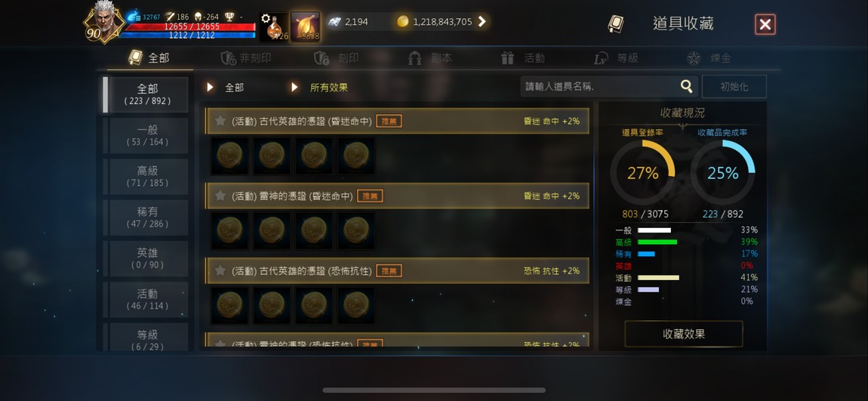Image resolution: width=868 pixels, height=401 pixels.
Task: Star the 古代英雄的憑證 (恐怖抗性) collection
Action: pyautogui.click(x=220, y=270)
